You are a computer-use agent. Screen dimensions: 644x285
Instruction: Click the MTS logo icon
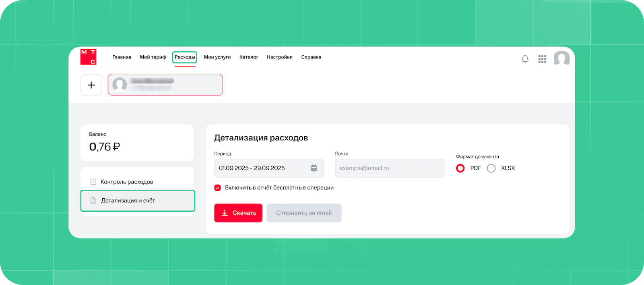pyautogui.click(x=89, y=57)
